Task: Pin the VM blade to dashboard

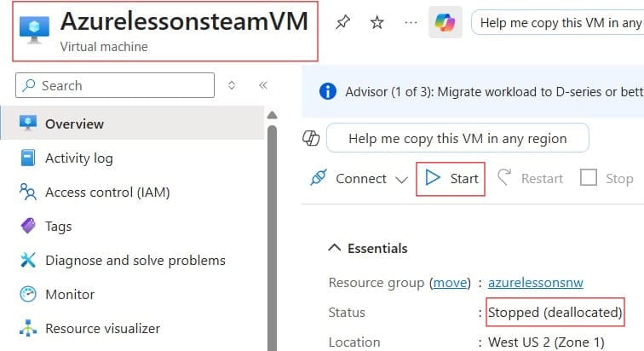Action: 342,22
